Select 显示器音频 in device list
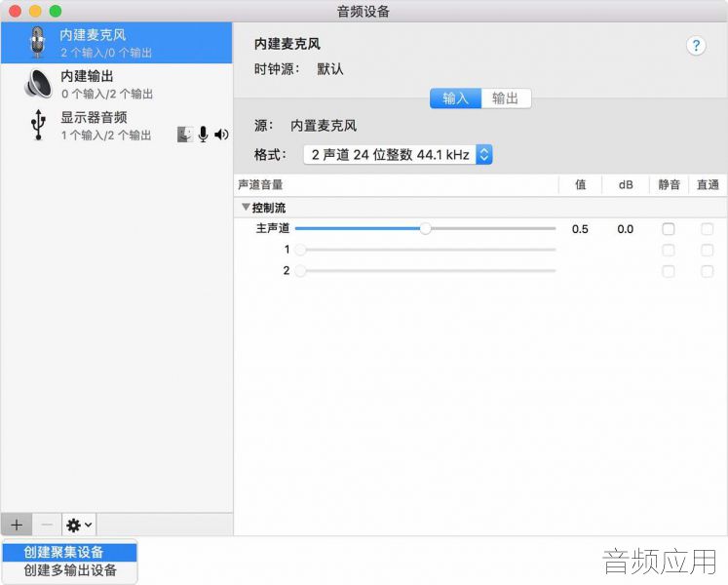 [117, 125]
